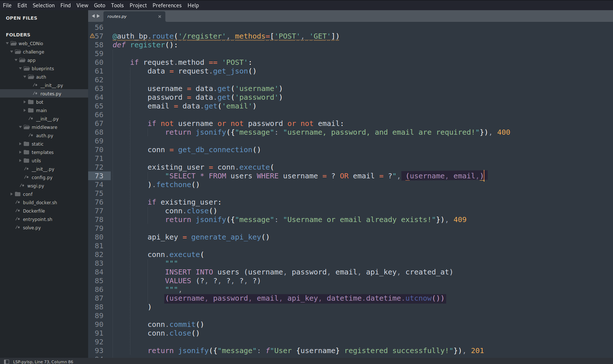Open the Goto menu

(x=99, y=5)
